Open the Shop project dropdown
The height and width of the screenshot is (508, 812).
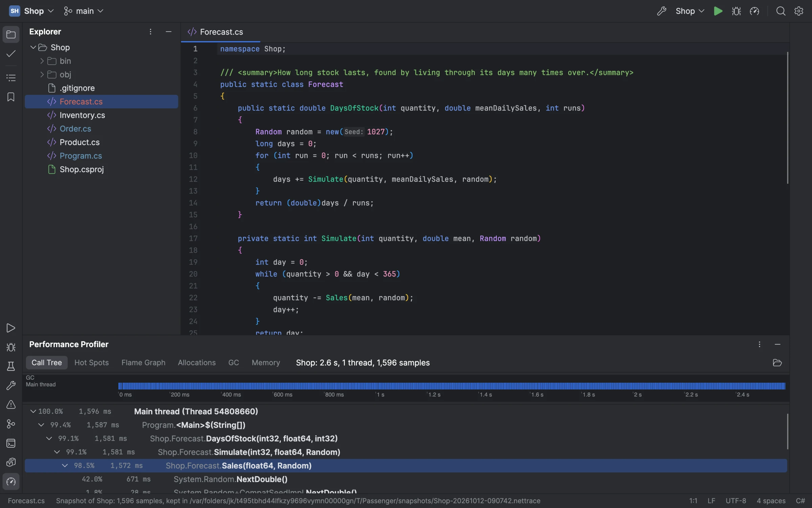(x=31, y=11)
